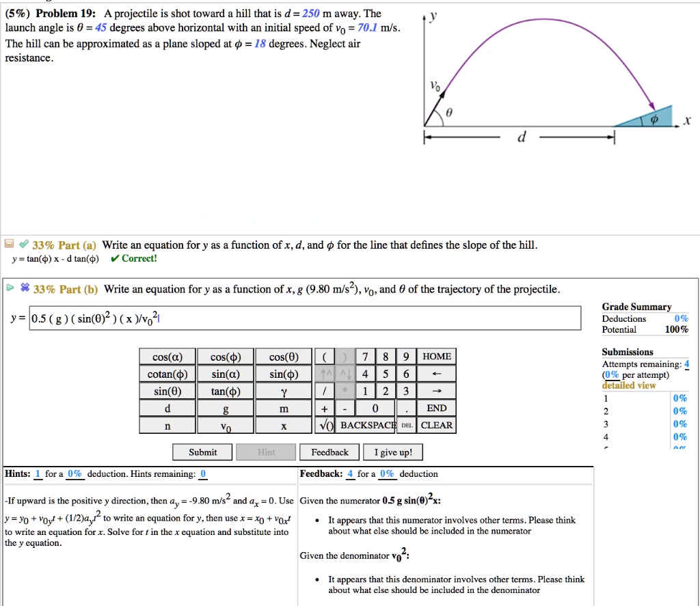The width and height of the screenshot is (700, 606).
Task: Click number key 3
Action: 406,391
